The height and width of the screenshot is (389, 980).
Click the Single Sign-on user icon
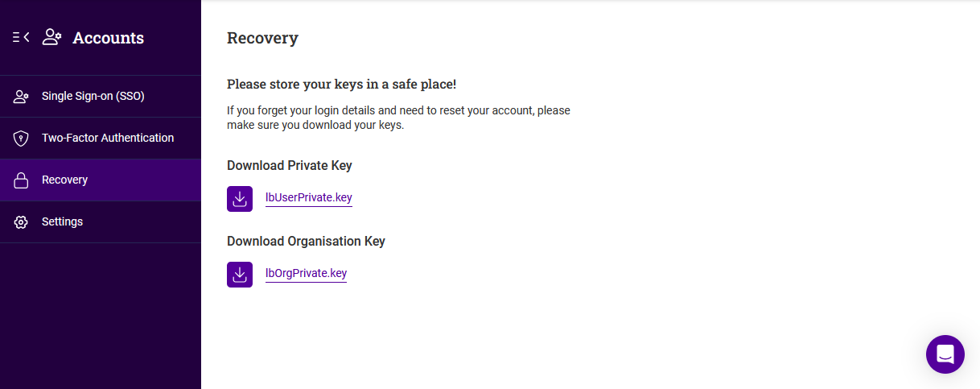pyautogui.click(x=21, y=97)
